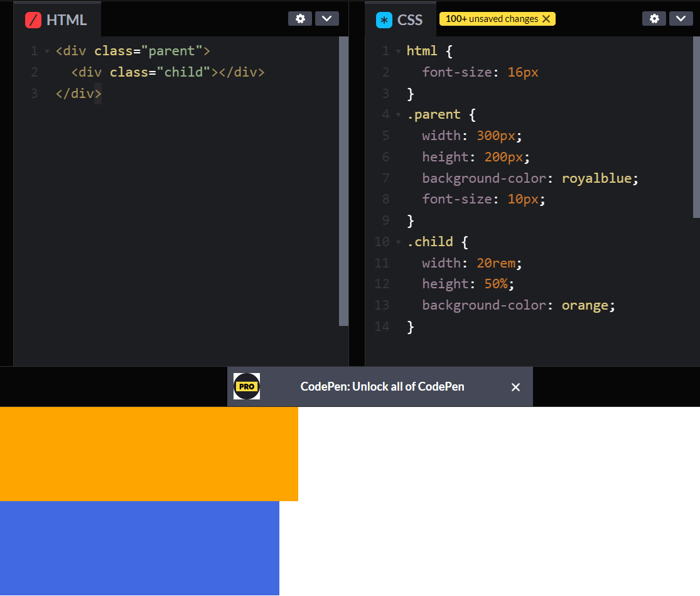Open CSS editor settings gear

(x=654, y=19)
